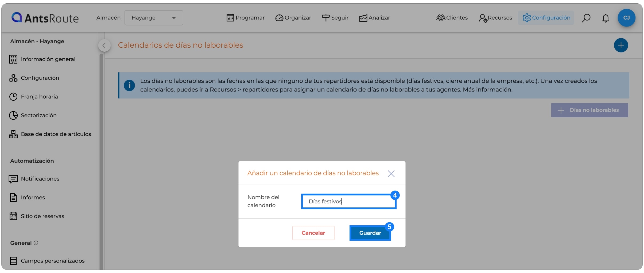Viewport: 644px width, 273px height.
Task: Click the Sectorización pie icon
Action: click(x=13, y=115)
